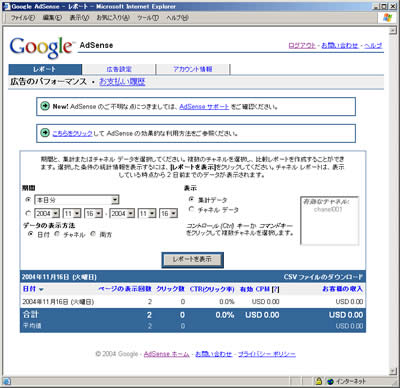The image size is (400, 388).
Task: Open the start year 2004 dropdown
Action: click(x=47, y=213)
